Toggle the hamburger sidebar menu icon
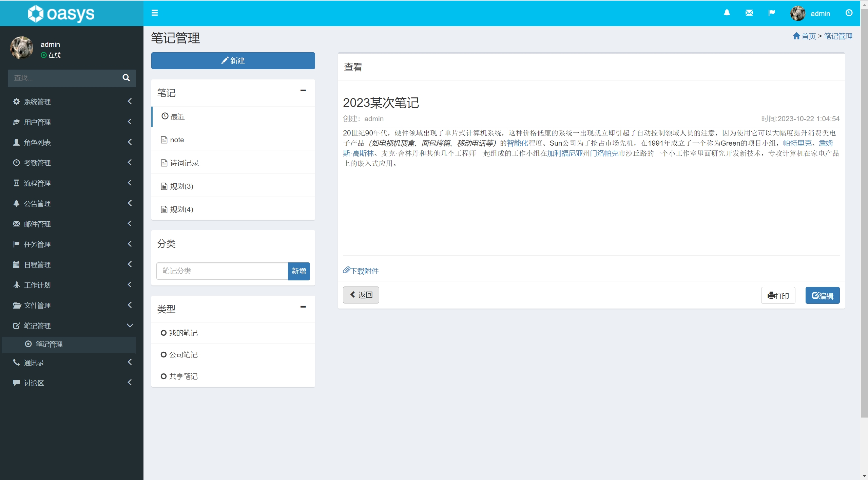 pyautogui.click(x=155, y=13)
